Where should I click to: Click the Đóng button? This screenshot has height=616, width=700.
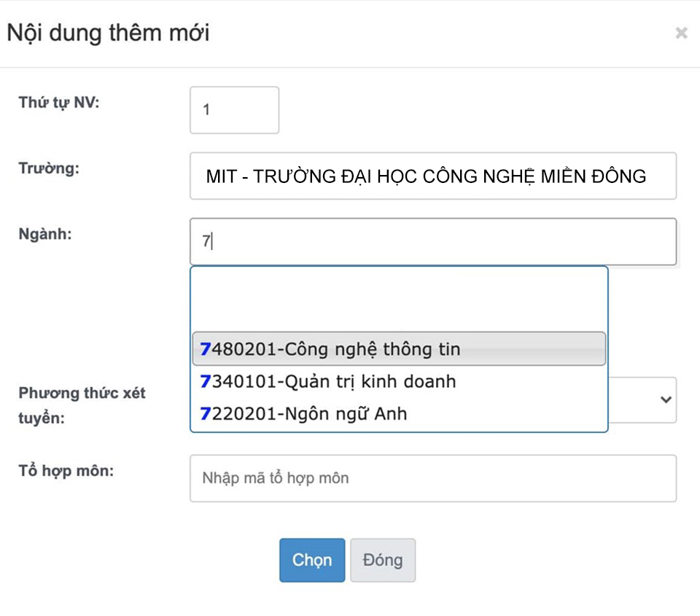coord(383,560)
